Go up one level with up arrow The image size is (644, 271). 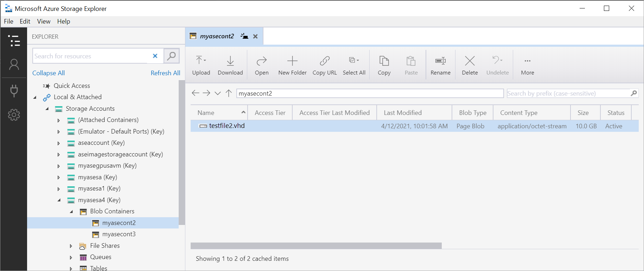pos(229,93)
